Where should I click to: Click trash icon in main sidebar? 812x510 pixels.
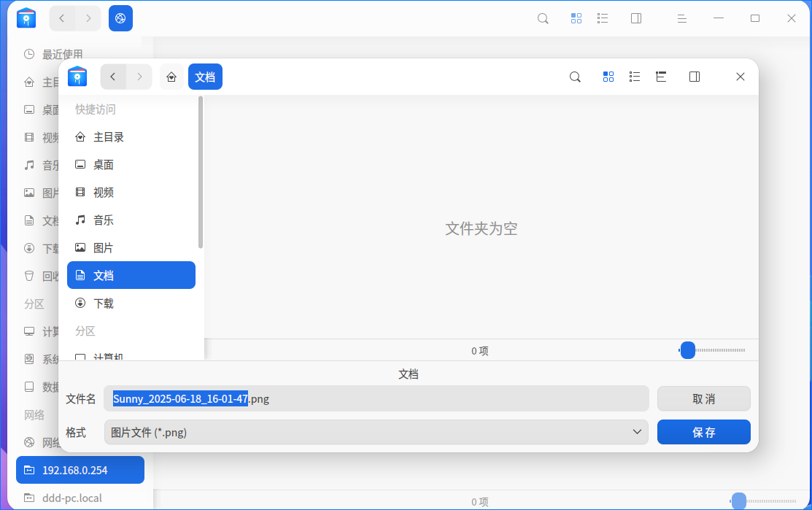click(x=29, y=276)
